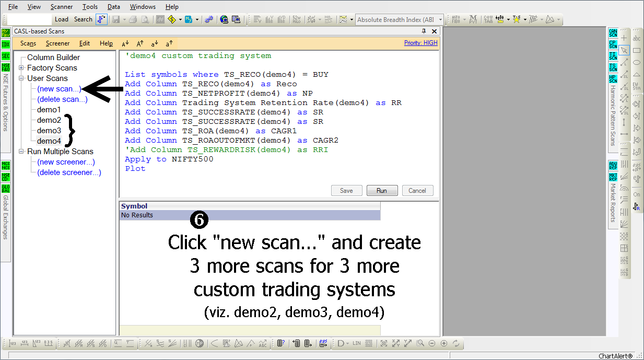
Task: Expand the Factory Scans tree node
Action: pos(21,68)
